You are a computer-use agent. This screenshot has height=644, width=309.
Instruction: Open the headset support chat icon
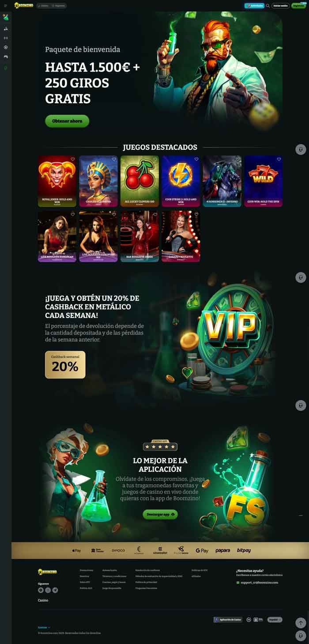pos(301,636)
